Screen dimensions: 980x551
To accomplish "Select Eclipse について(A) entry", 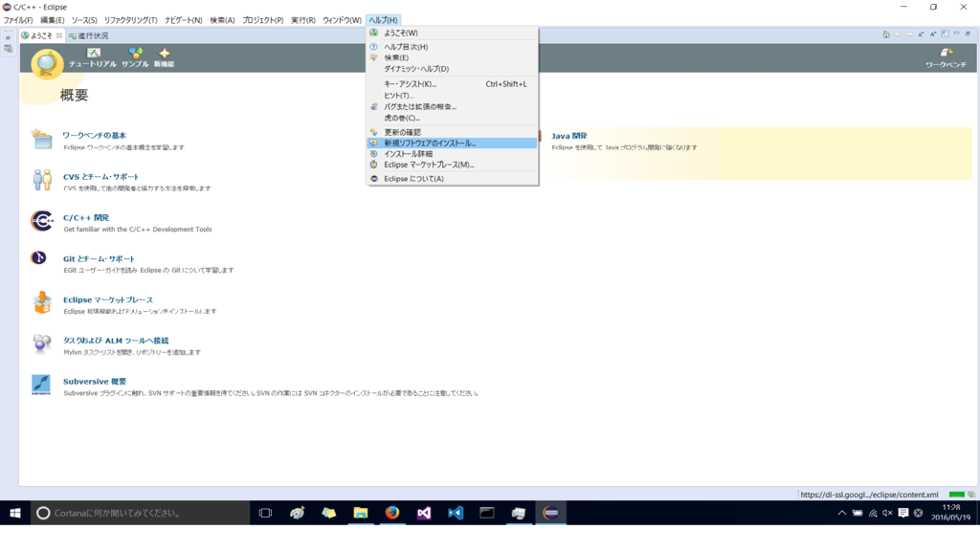I will [x=452, y=179].
